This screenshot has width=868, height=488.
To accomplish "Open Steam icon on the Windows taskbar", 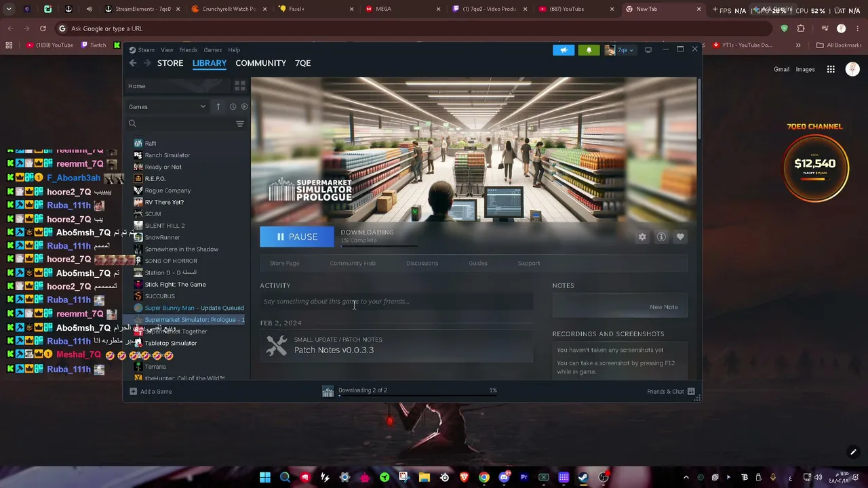I will click(583, 477).
